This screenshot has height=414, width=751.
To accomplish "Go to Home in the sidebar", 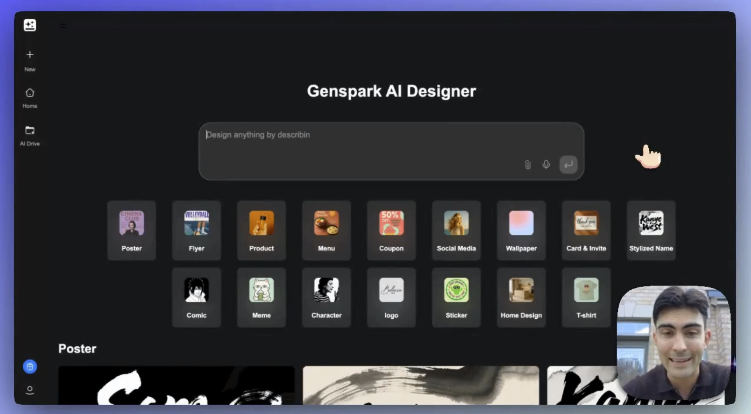I will [x=30, y=98].
